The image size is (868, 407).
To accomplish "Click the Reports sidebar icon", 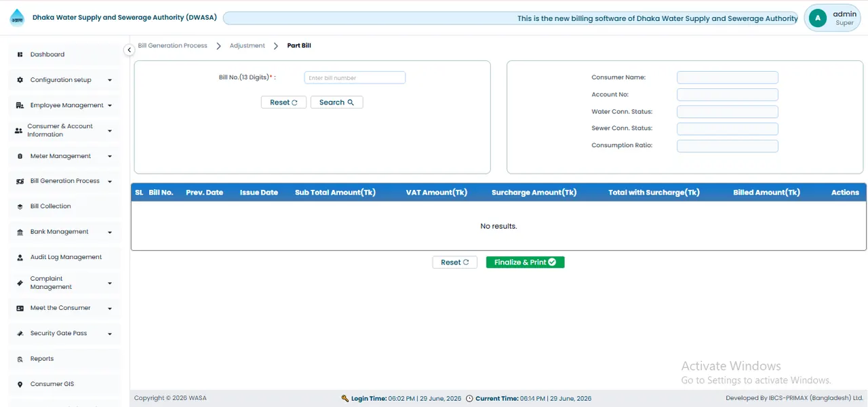I will 20,359.
